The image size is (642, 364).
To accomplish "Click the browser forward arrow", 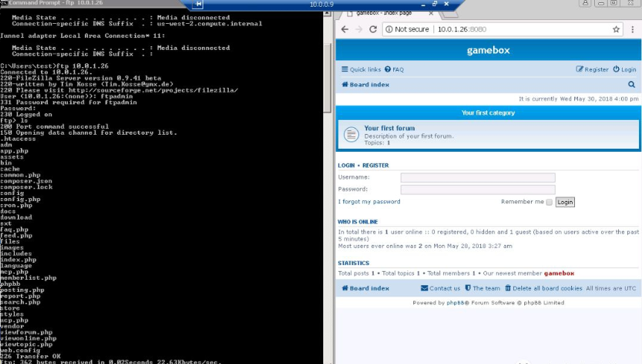I will [x=359, y=30].
